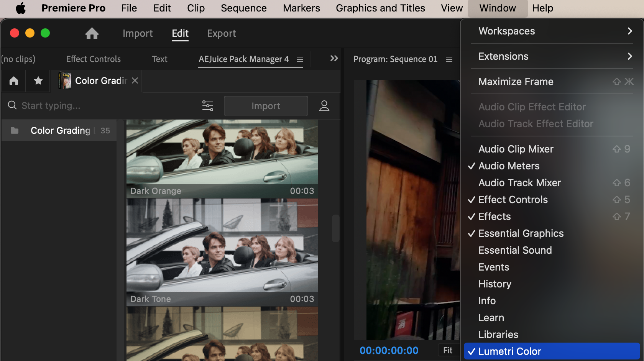Uncheck Lumetri Color in Window menu
The height and width of the screenshot is (361, 644).
(509, 351)
